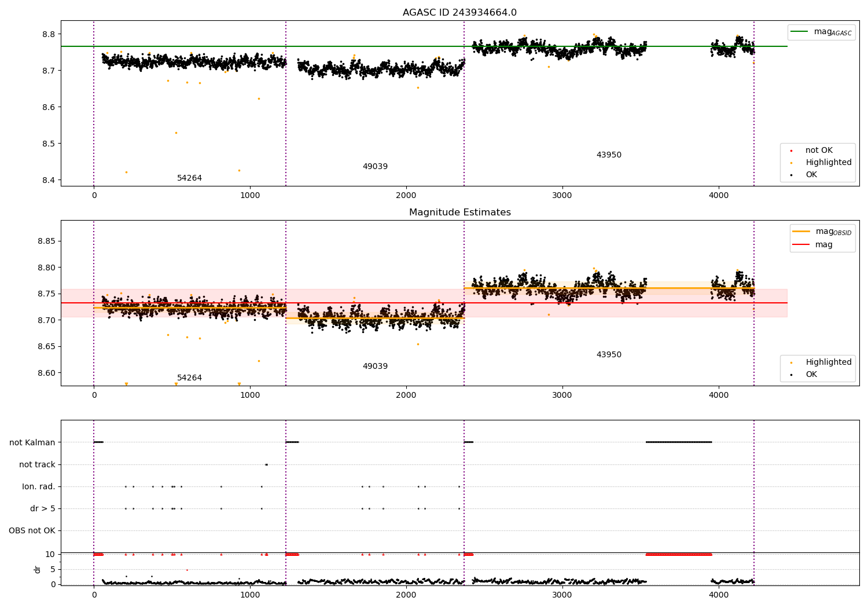This screenshot has width=868, height=608.
Task: Click the 8.60 y-axis tick in middle plot
Action: (x=46, y=373)
